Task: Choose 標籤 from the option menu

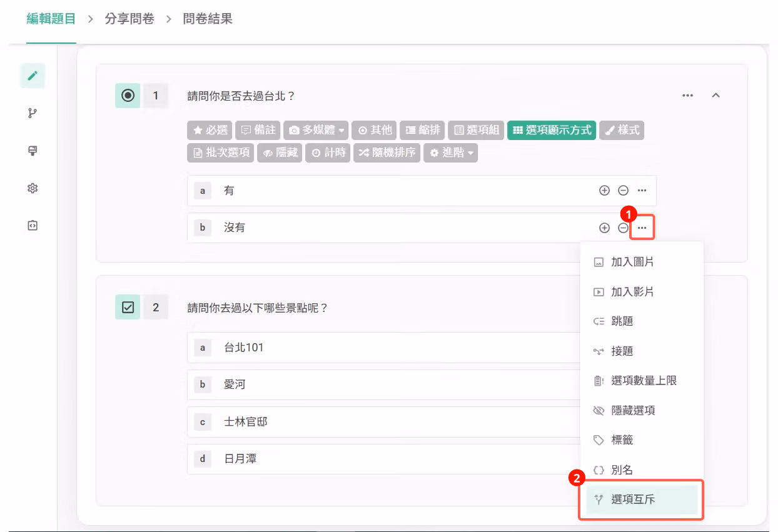Action: click(642, 440)
